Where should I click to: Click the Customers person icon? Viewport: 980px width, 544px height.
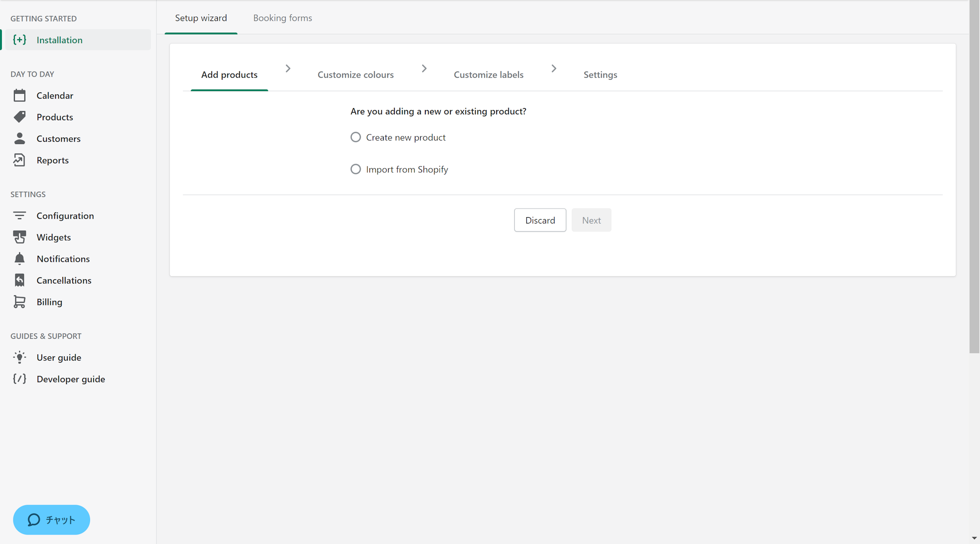[x=20, y=139]
